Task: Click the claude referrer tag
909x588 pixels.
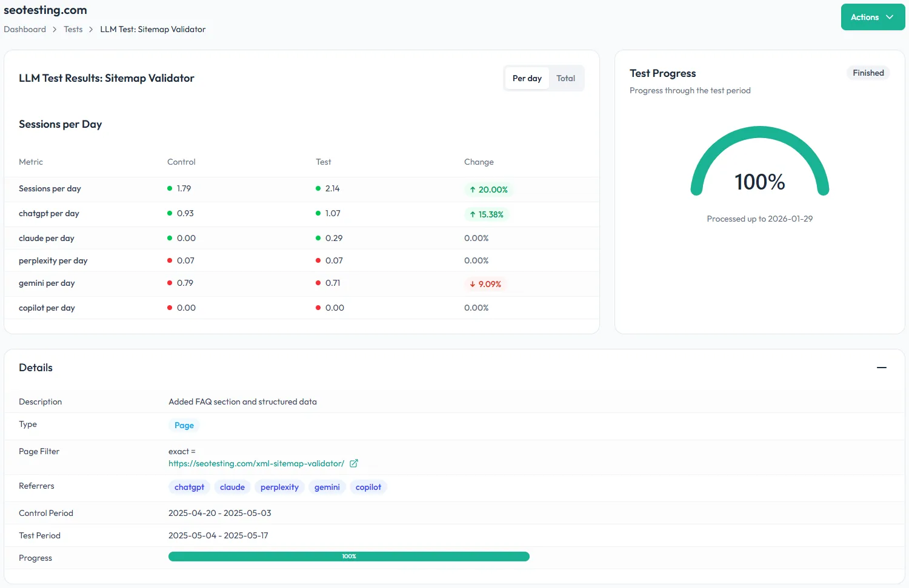Action: pyautogui.click(x=232, y=487)
